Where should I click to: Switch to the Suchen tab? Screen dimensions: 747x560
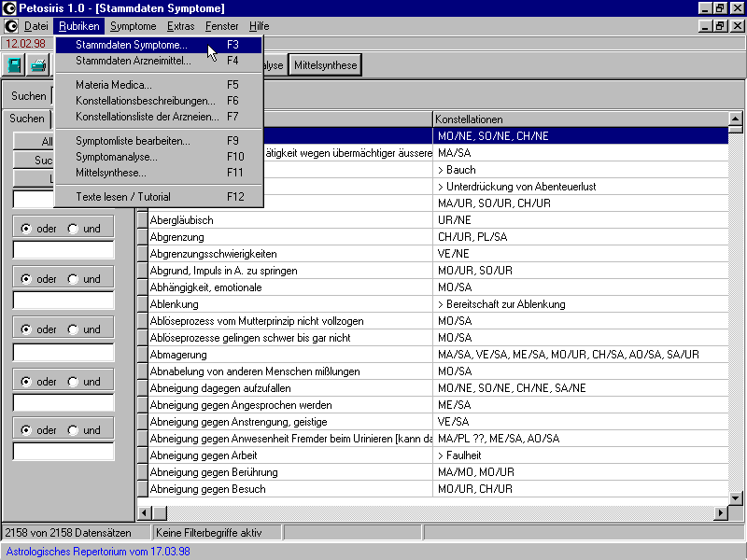pos(27,119)
